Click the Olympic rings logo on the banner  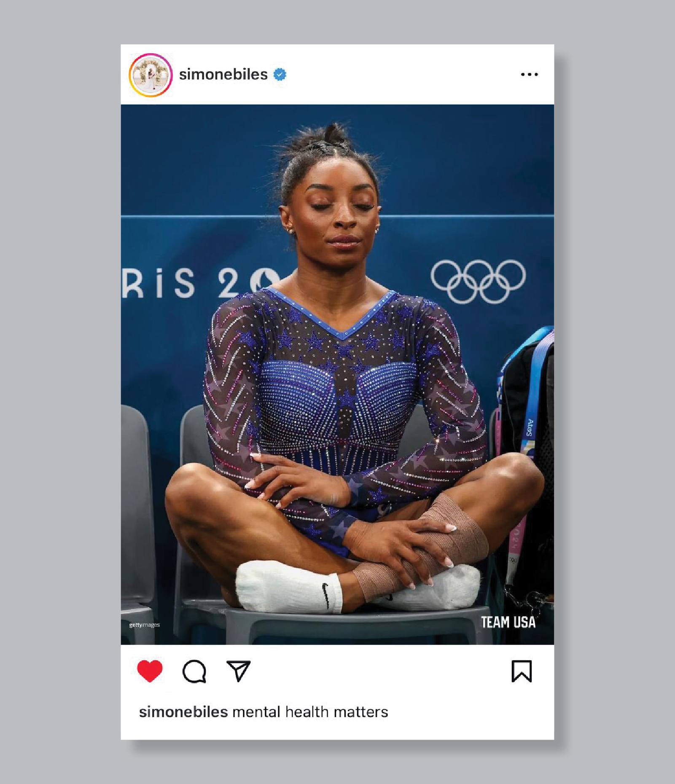478,281
